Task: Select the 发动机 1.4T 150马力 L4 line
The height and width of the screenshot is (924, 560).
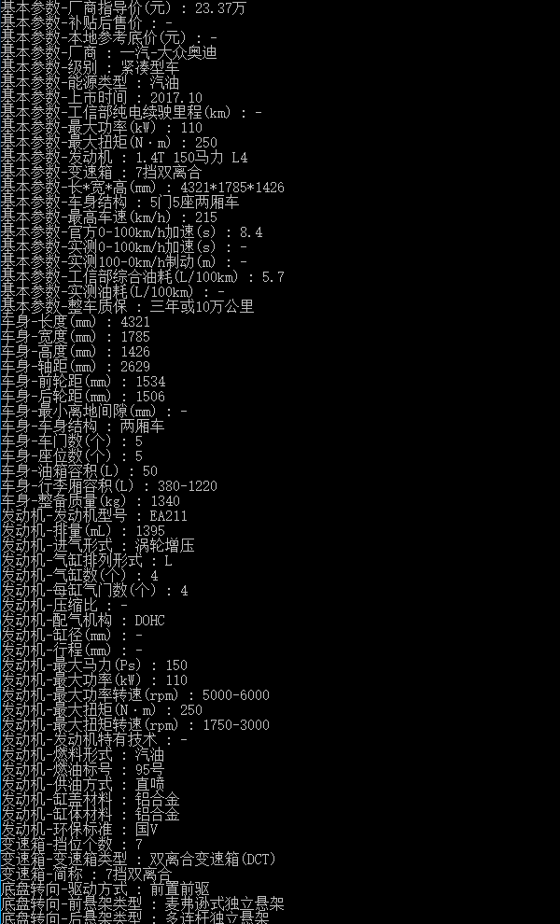Action: pos(124,158)
